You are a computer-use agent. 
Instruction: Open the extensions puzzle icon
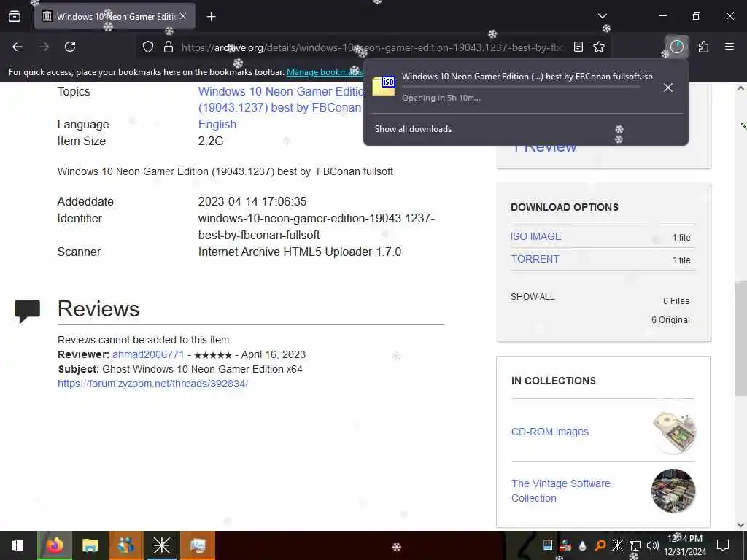(703, 47)
